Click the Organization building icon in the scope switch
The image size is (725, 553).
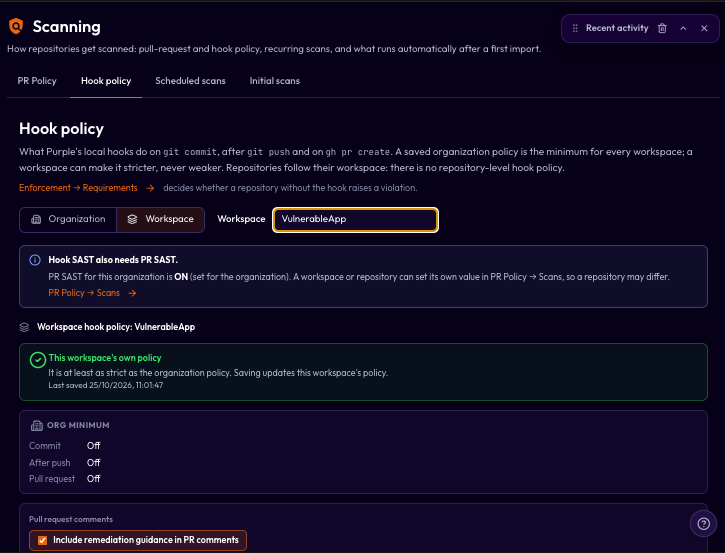pos(36,220)
